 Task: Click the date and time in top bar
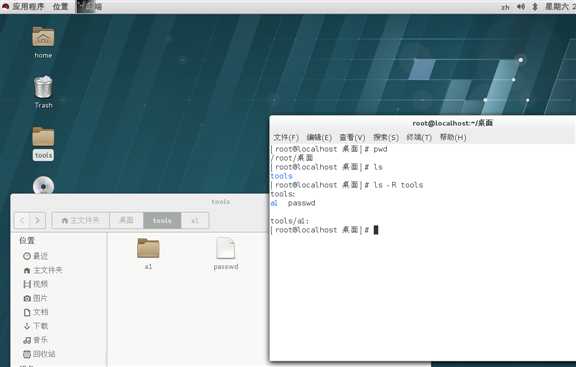click(560, 7)
